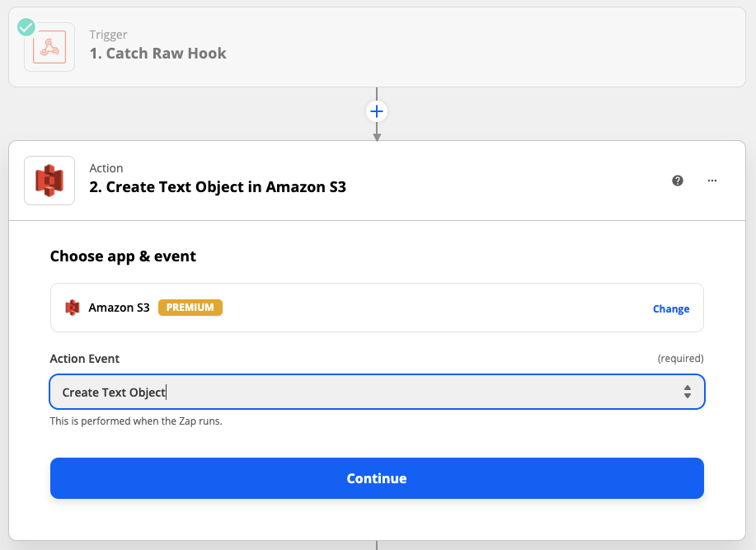Click the Trigger label above Catch Raw Hook
Viewport: 756px width, 550px height.
[x=107, y=35]
